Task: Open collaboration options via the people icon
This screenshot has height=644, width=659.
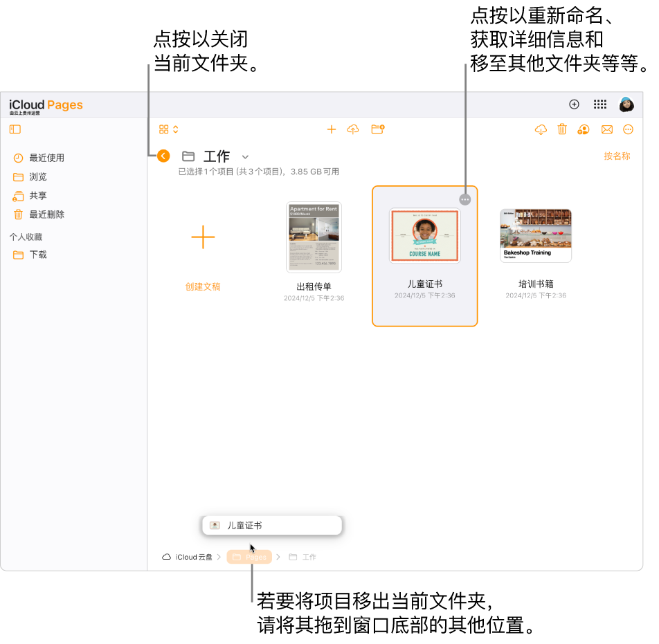Action: coord(583,129)
